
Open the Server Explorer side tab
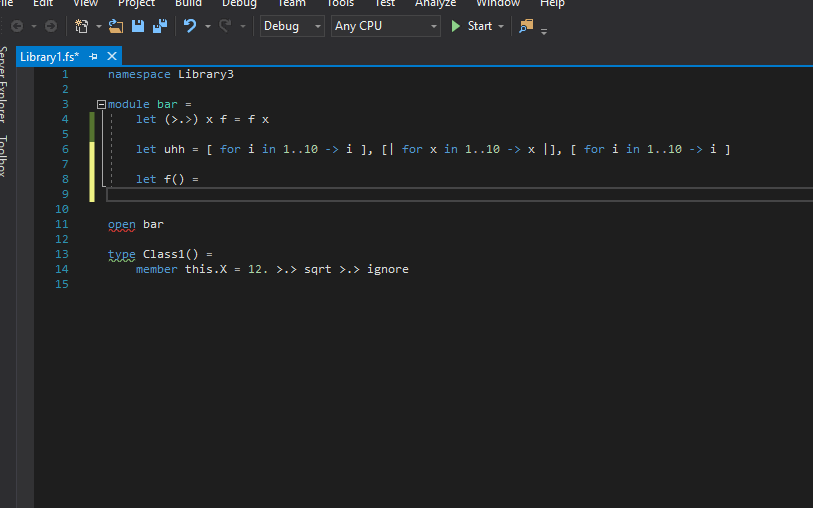tap(4, 84)
